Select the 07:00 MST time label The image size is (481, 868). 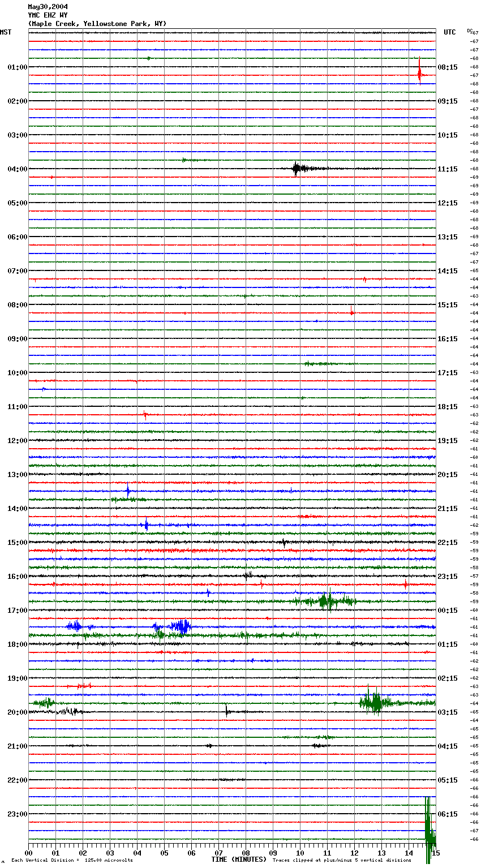point(18,271)
